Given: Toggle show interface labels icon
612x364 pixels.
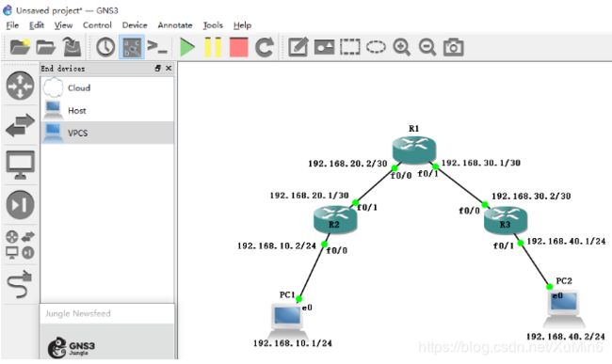Looking at the screenshot, I should tap(132, 47).
